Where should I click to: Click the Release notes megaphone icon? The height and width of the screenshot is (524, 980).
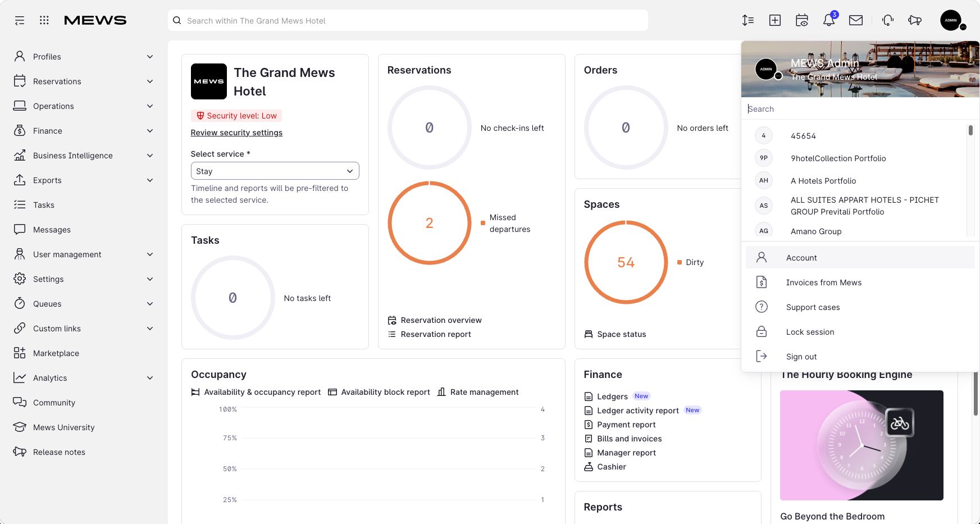(20, 452)
